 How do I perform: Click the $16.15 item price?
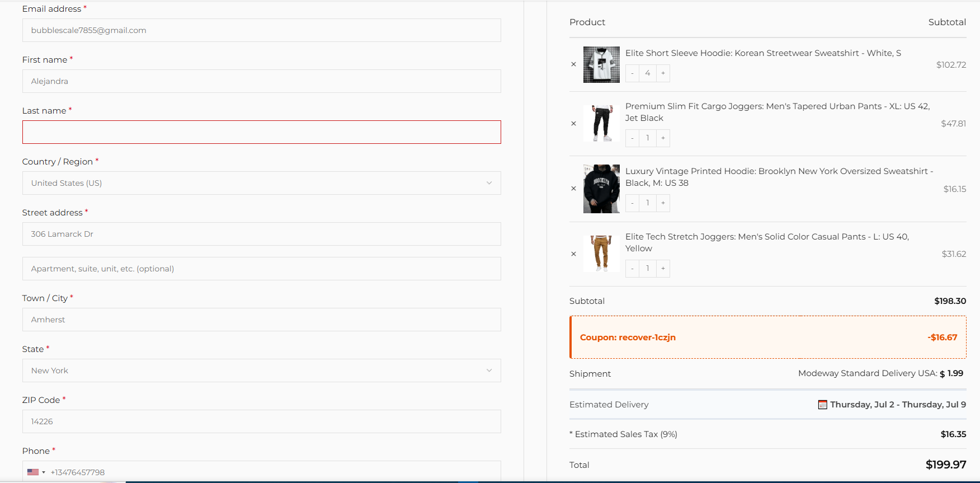click(x=955, y=189)
